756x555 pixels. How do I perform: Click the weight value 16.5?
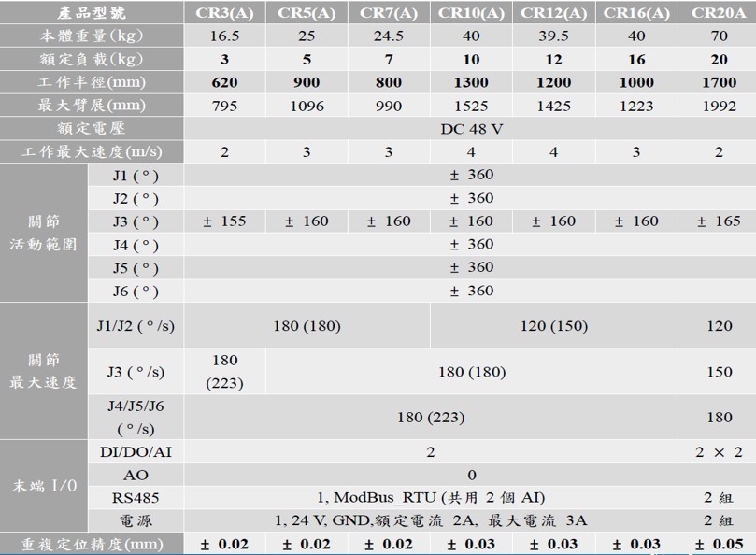[224, 36]
